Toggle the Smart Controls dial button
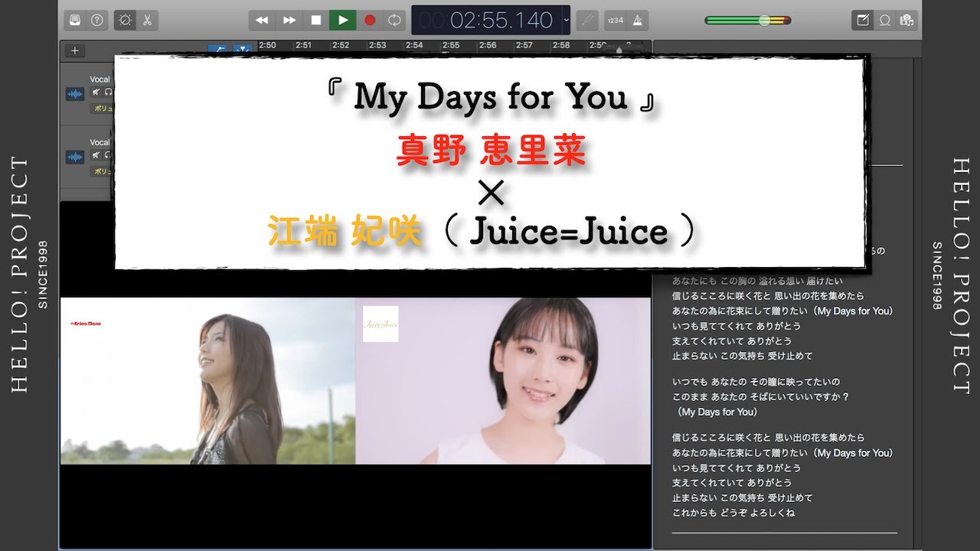The width and height of the screenshot is (980, 551). [125, 20]
